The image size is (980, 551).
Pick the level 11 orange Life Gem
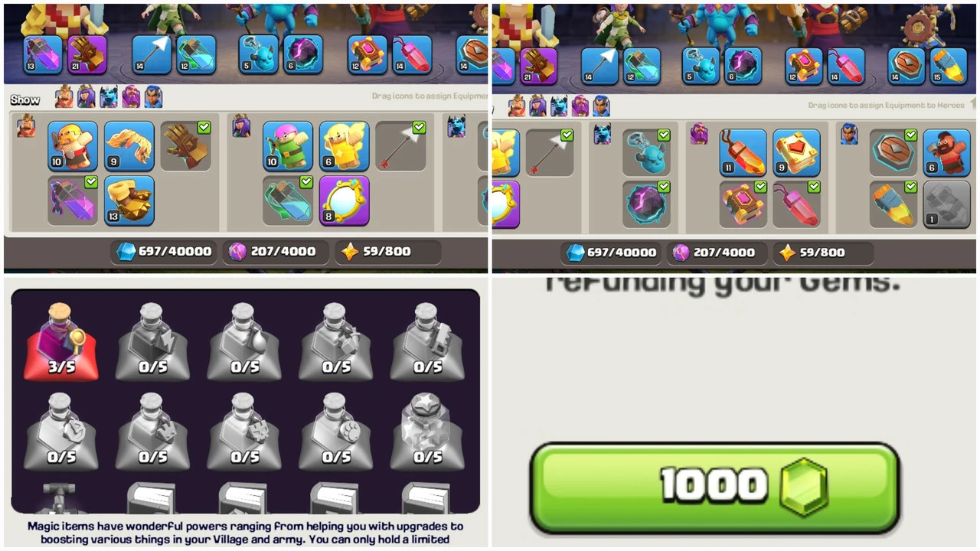743,152
